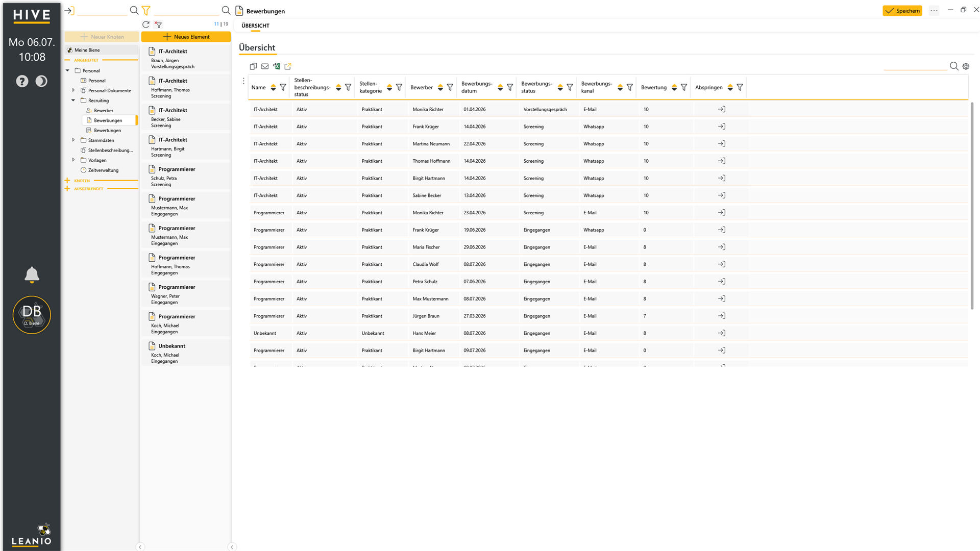Image resolution: width=980 pixels, height=551 pixels.
Task: Click the Neues Element button
Action: 186,37
